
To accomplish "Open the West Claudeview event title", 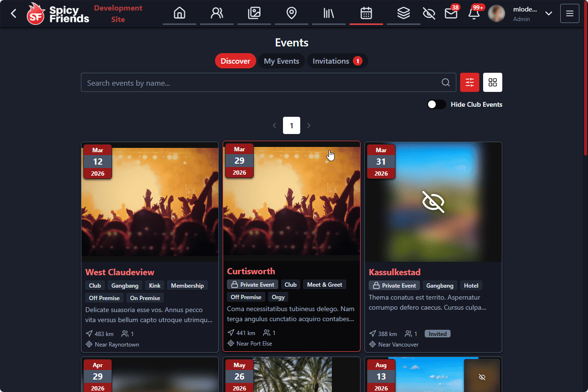I will 120,272.
